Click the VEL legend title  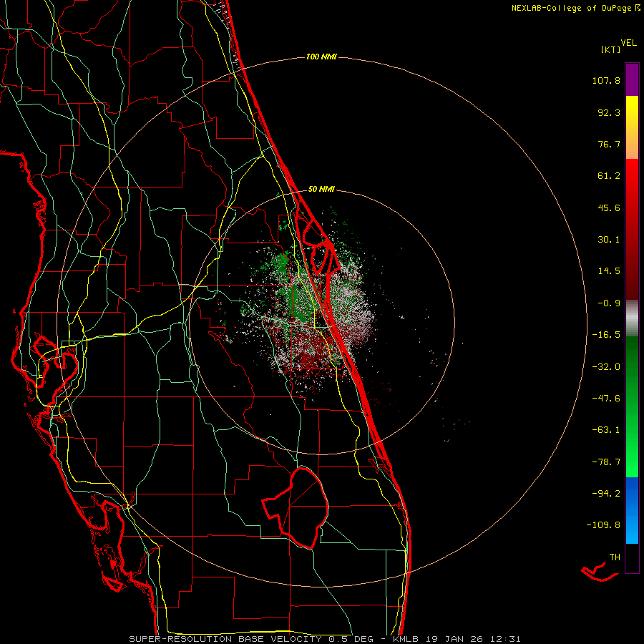(x=628, y=43)
